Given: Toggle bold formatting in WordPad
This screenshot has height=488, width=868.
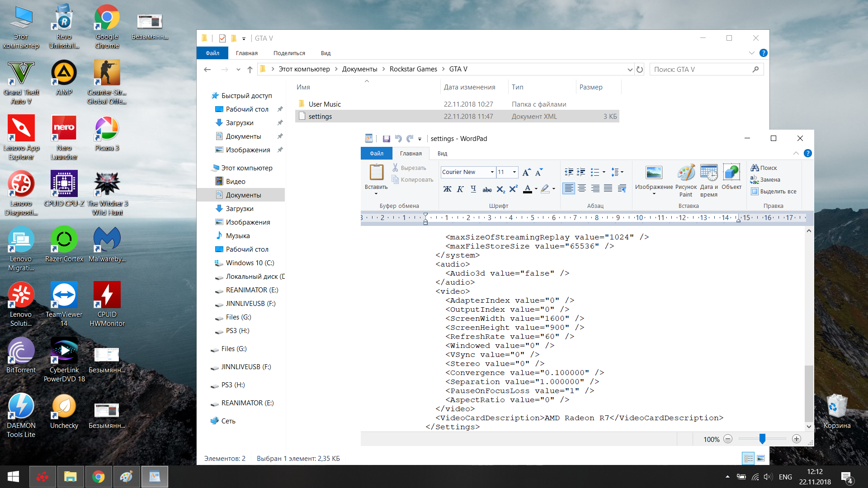Looking at the screenshot, I should click(x=447, y=189).
